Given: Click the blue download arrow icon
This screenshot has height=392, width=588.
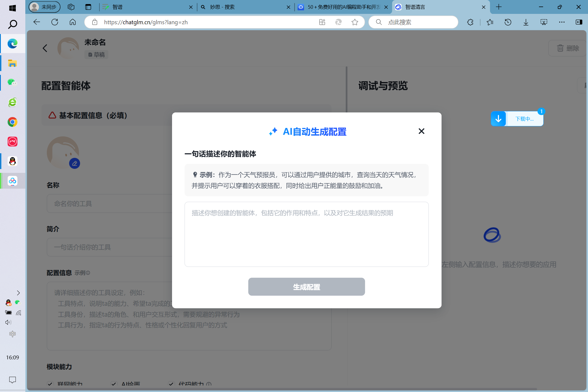Looking at the screenshot, I should (x=498, y=119).
